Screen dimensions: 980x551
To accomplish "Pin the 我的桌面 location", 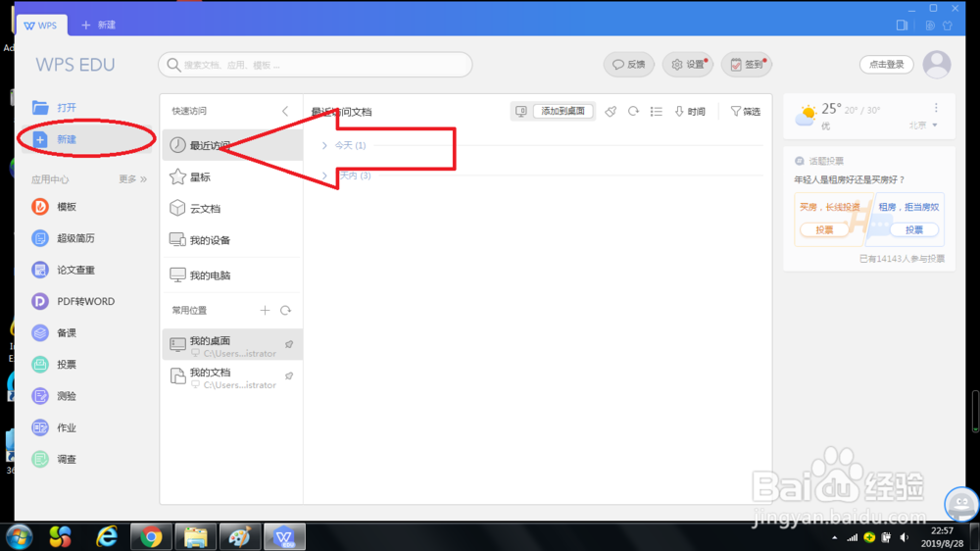I will click(289, 344).
